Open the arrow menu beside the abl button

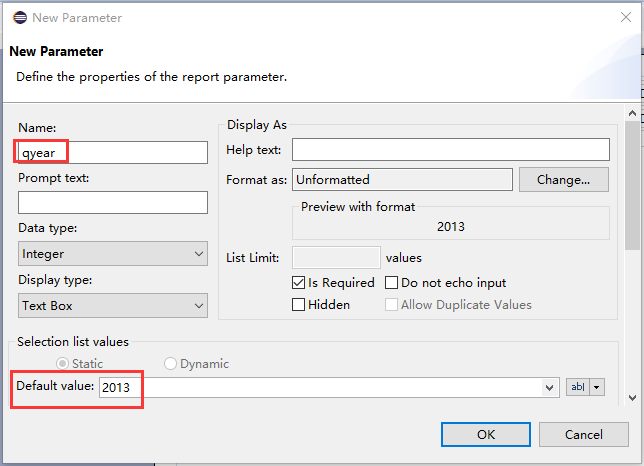pos(597,387)
